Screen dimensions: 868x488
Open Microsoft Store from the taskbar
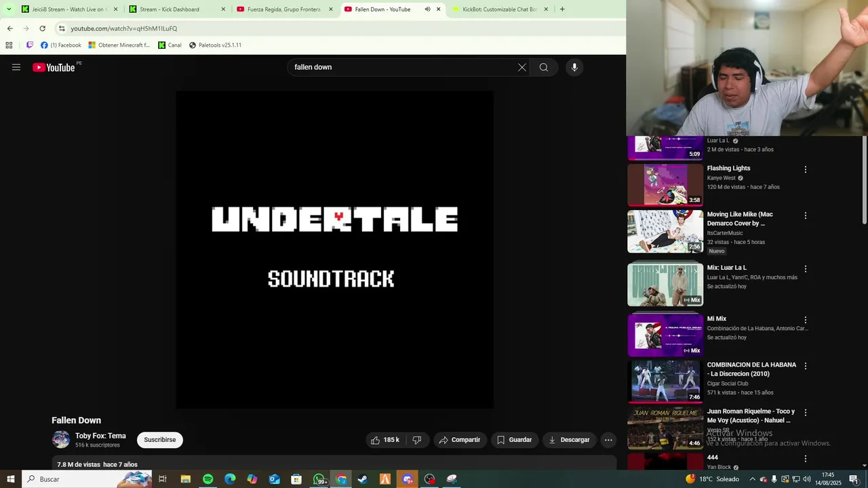point(296,479)
